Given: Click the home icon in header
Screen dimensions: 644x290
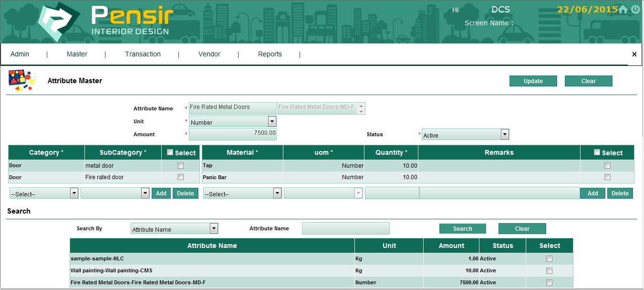Looking at the screenshot, I should pos(623,10).
